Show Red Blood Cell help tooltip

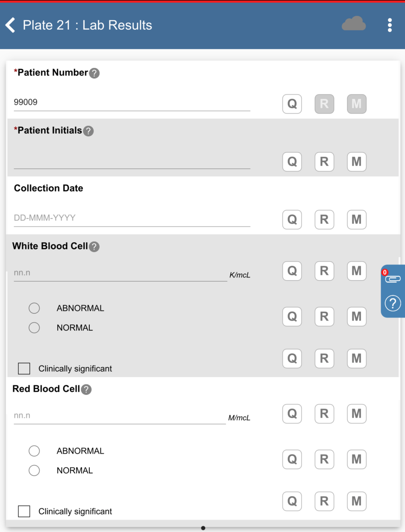click(86, 389)
